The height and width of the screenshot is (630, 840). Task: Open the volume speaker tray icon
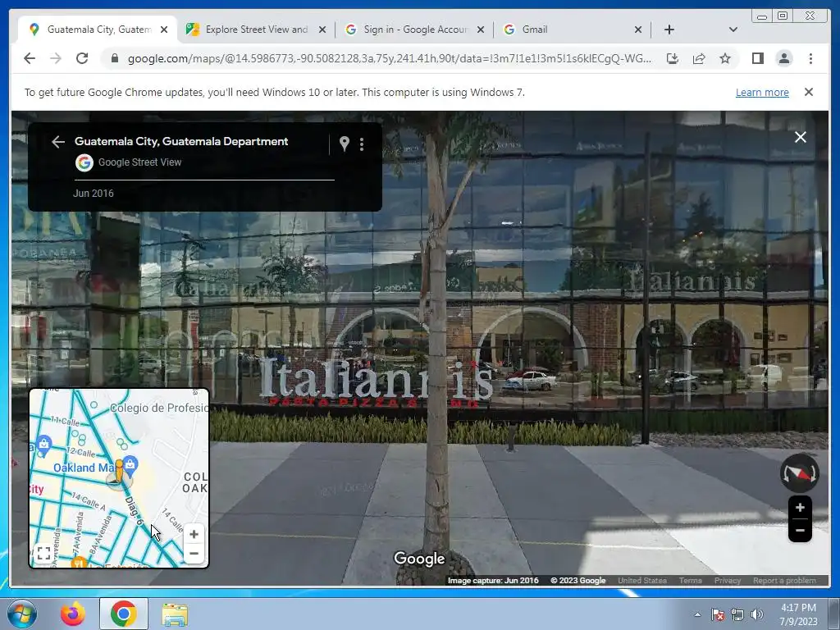tap(757, 614)
